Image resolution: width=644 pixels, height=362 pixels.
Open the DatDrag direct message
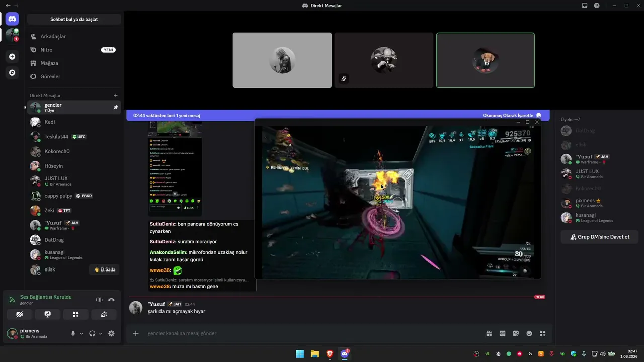click(74, 240)
